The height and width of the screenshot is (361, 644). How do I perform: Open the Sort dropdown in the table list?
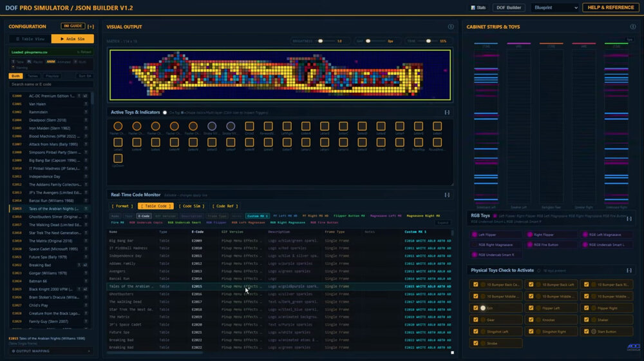click(x=84, y=76)
